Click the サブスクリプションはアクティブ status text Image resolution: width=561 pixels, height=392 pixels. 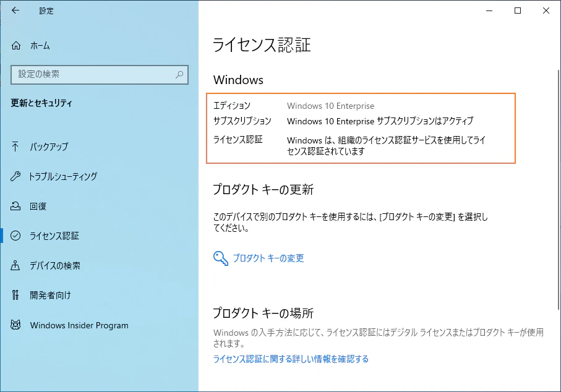[x=425, y=121]
